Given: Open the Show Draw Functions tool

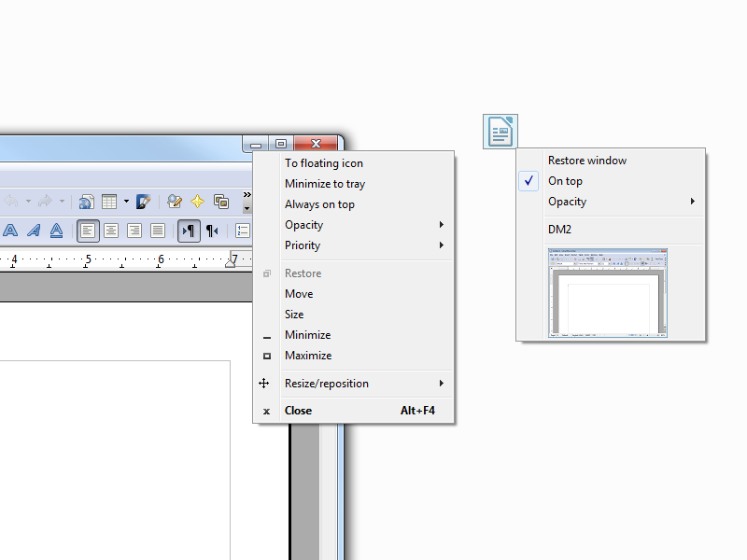Looking at the screenshot, I should click(x=144, y=202).
